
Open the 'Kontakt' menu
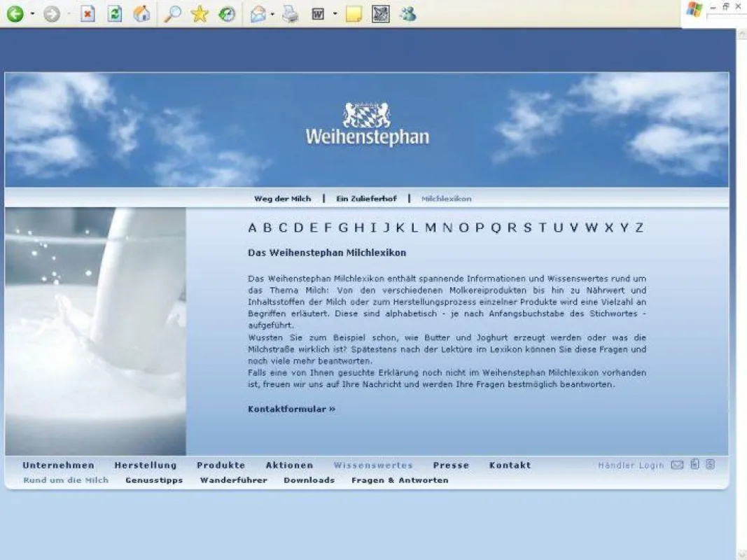(510, 465)
